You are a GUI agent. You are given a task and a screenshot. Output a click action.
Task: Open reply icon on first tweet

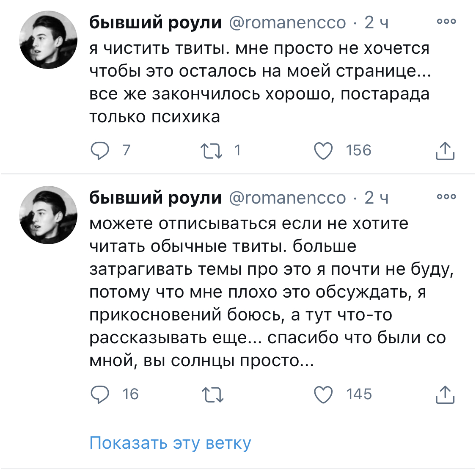(x=99, y=151)
